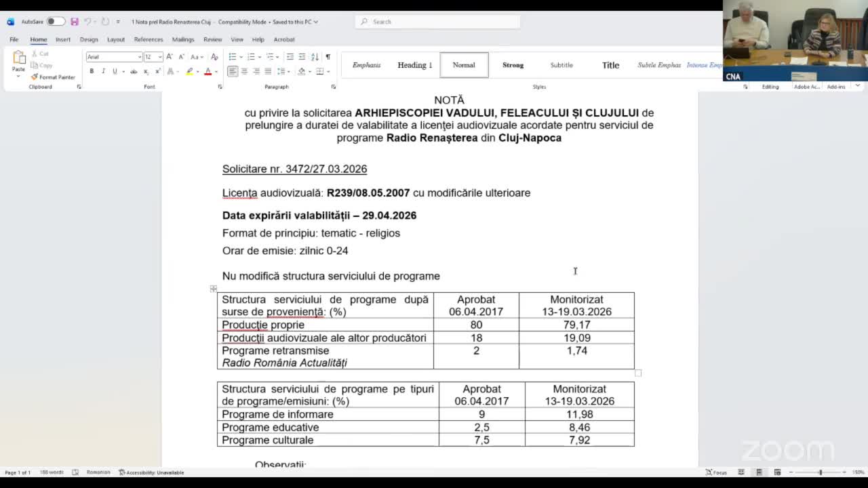
Task: Apply the Strong style
Action: (x=513, y=64)
